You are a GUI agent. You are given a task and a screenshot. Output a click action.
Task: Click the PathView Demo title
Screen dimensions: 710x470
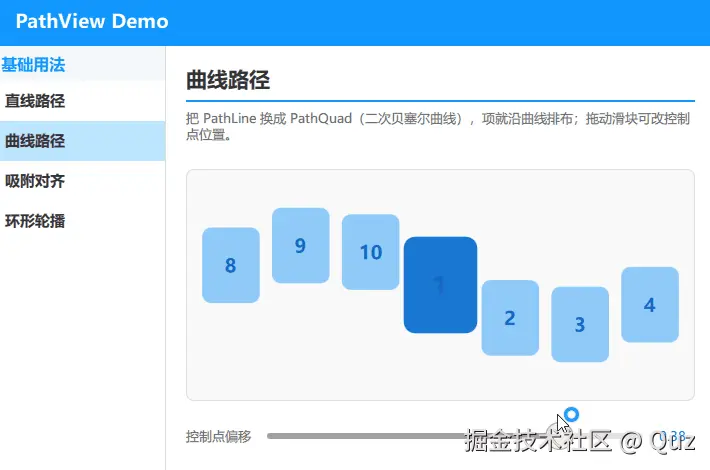92,21
